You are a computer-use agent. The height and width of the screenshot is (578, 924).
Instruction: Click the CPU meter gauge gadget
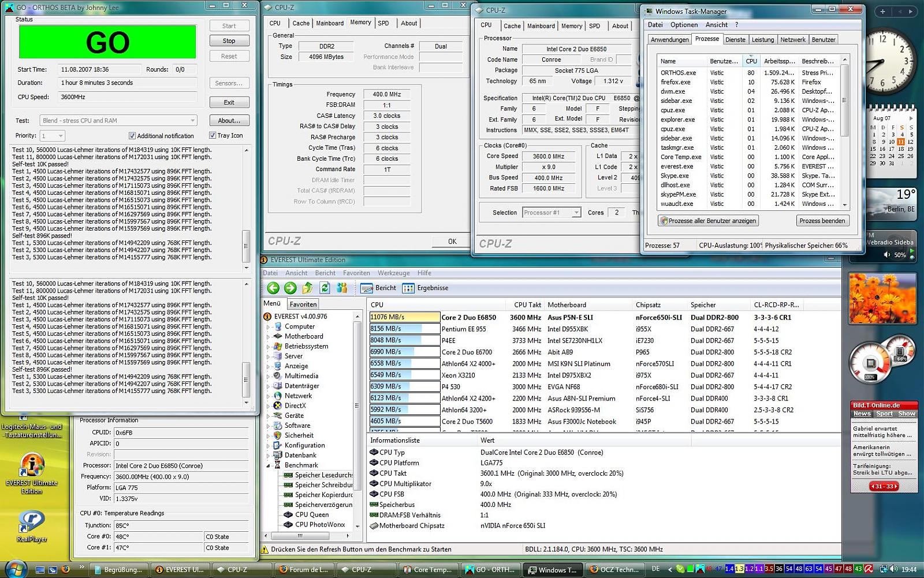point(870,363)
